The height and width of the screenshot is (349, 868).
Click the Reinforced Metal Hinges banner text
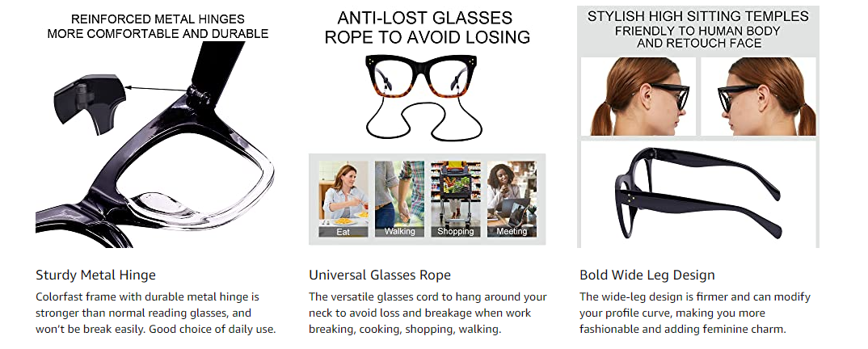click(158, 26)
